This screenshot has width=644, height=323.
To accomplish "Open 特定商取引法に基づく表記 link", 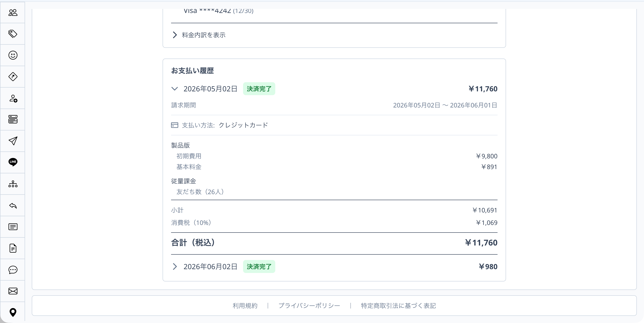I will [398, 306].
